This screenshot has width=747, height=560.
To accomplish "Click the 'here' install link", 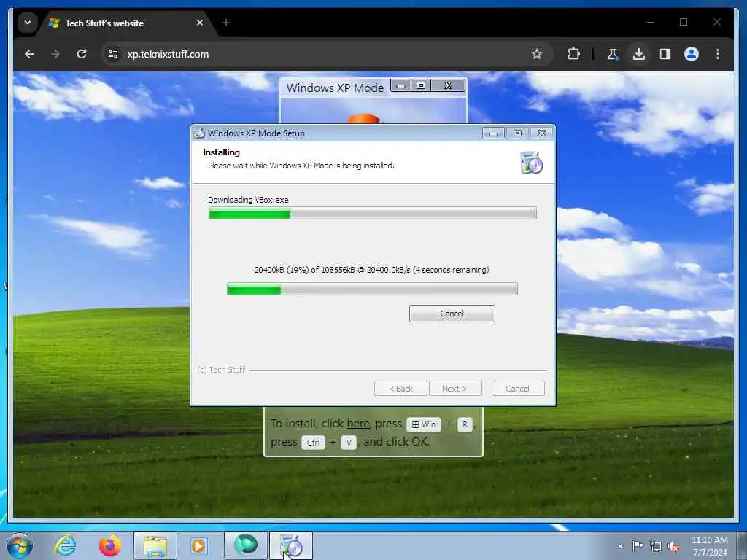I will click(x=357, y=424).
